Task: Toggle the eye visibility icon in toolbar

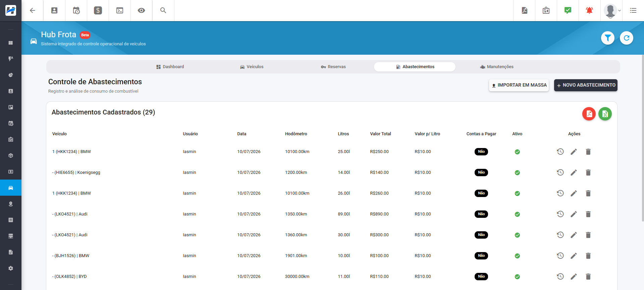Action: [x=141, y=10]
